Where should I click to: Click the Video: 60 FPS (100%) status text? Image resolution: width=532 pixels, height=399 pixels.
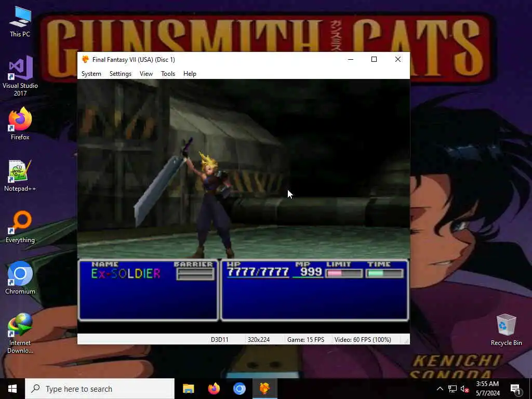(362, 340)
